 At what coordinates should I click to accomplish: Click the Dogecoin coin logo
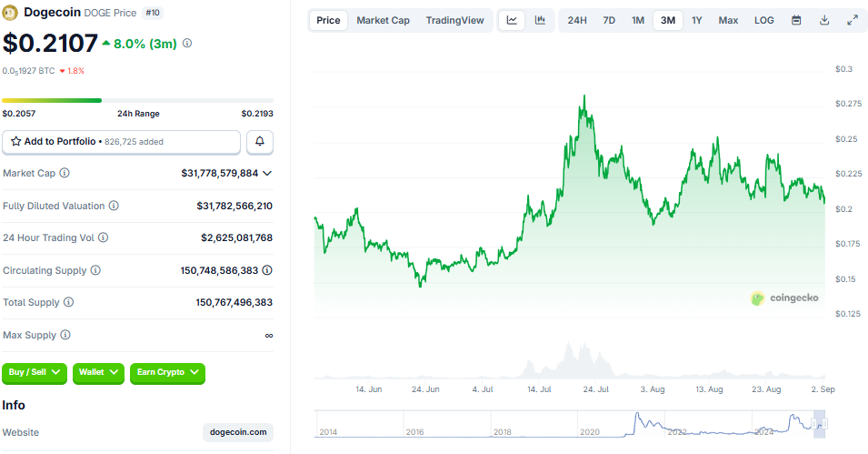pos(10,12)
